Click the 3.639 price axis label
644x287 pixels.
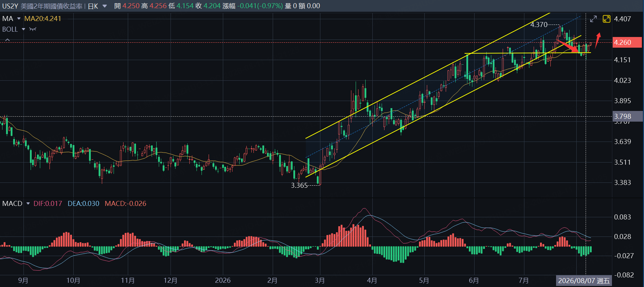pos(622,142)
